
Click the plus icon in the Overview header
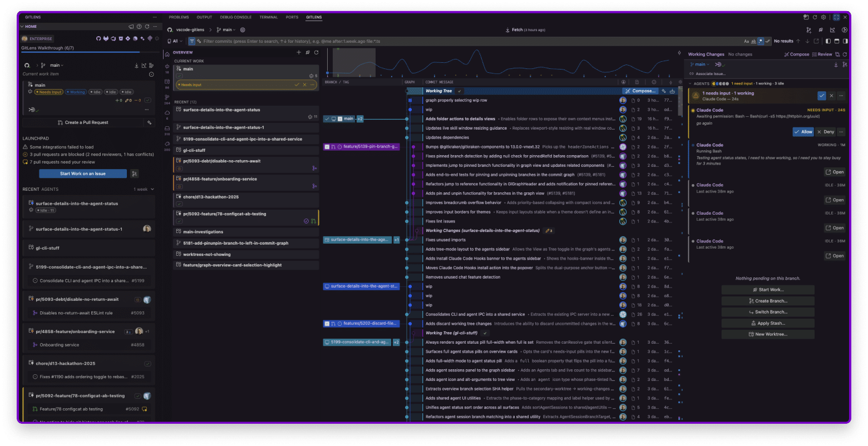299,52
